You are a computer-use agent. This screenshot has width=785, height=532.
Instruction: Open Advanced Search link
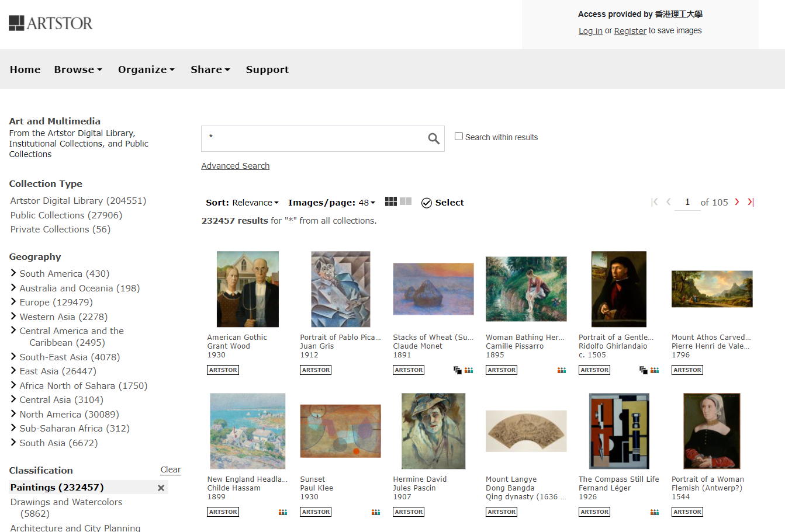coord(236,166)
